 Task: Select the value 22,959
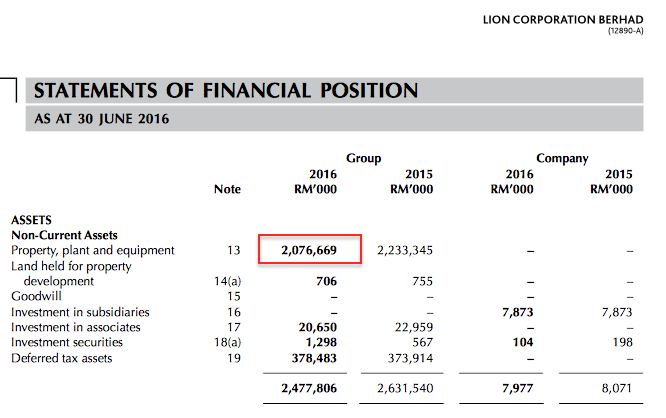414,327
